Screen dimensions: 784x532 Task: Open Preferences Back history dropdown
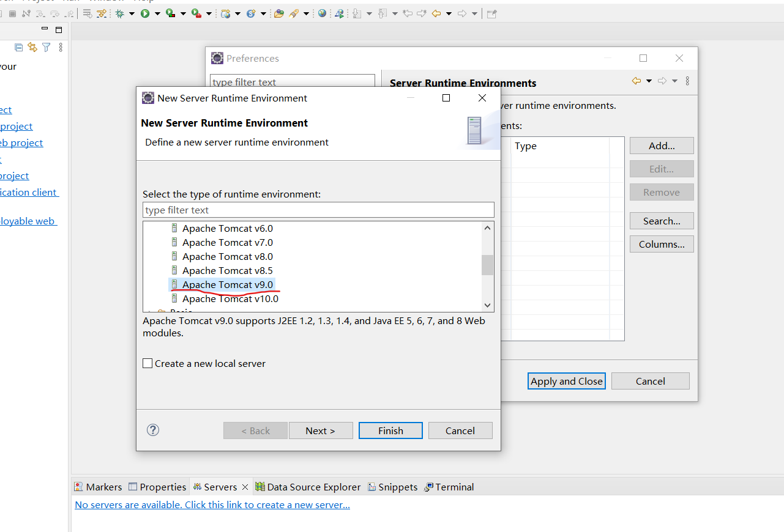click(x=649, y=81)
